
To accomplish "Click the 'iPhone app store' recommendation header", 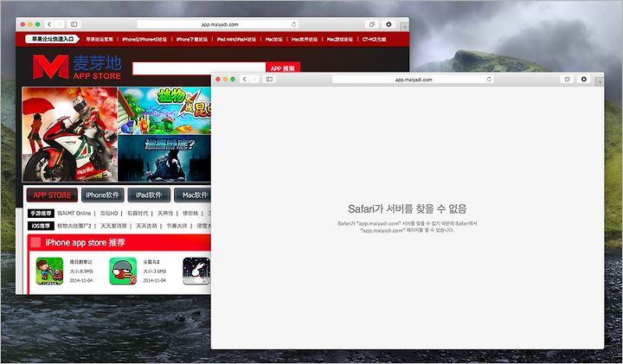I will click(85, 243).
